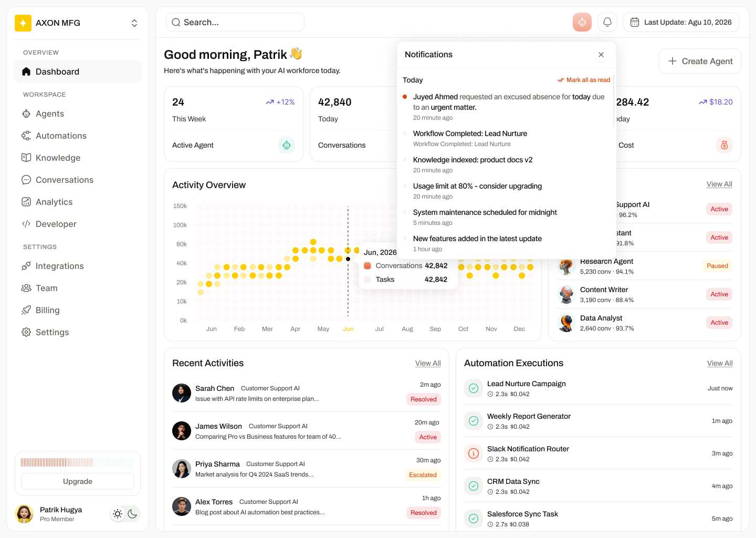
Task: Click the Upgrade usage progress bar
Action: click(x=78, y=462)
